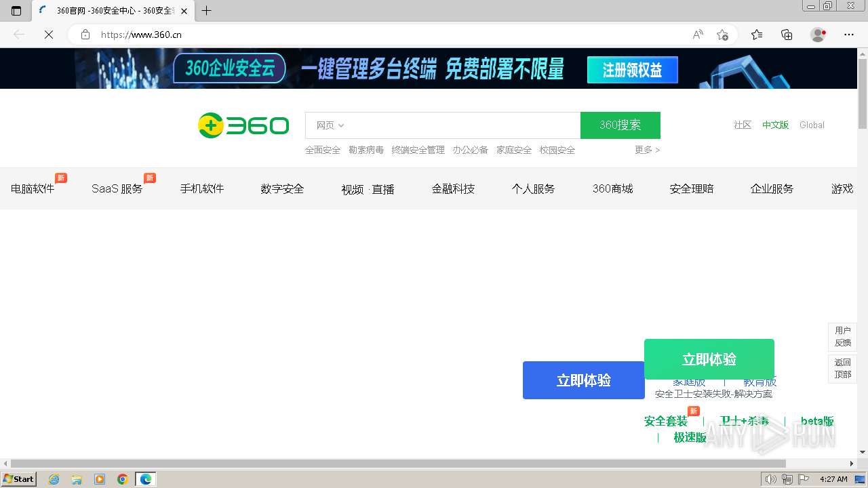
Task: Click the 360 logo
Action: tap(243, 125)
